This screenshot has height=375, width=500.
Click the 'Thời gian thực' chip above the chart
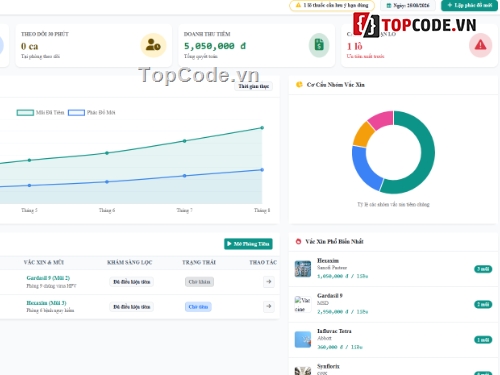point(253,86)
